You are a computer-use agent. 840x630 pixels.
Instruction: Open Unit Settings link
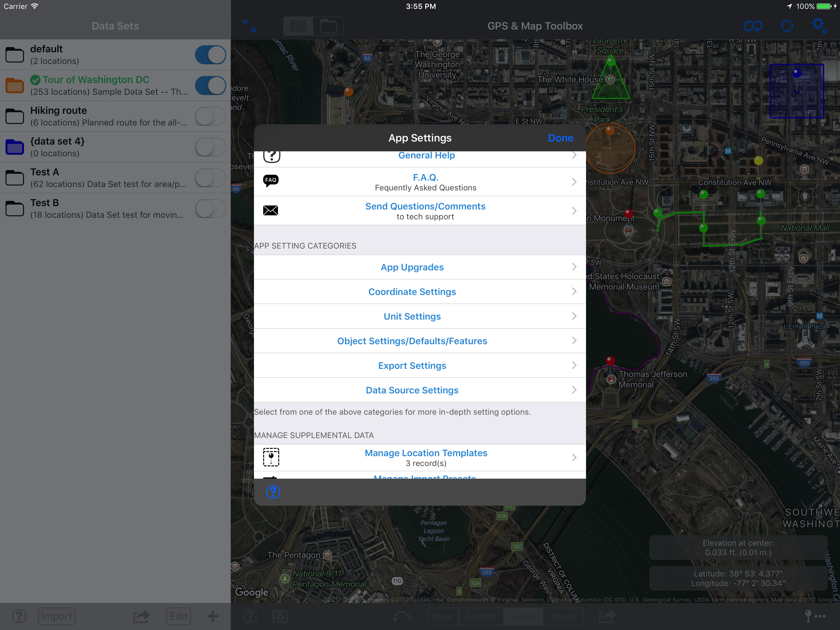[412, 317]
